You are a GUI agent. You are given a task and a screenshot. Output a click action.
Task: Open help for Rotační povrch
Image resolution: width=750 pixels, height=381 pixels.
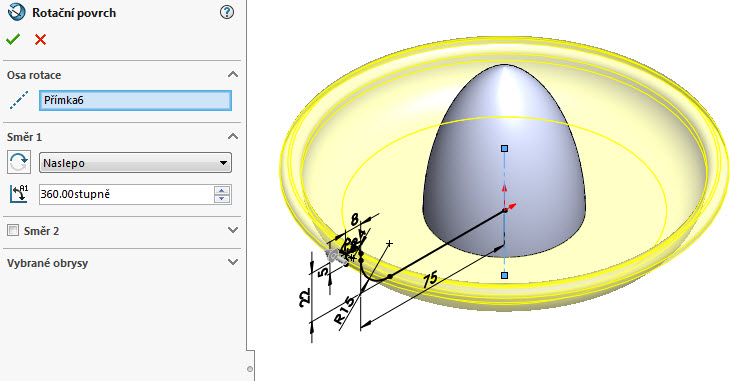coord(227,12)
